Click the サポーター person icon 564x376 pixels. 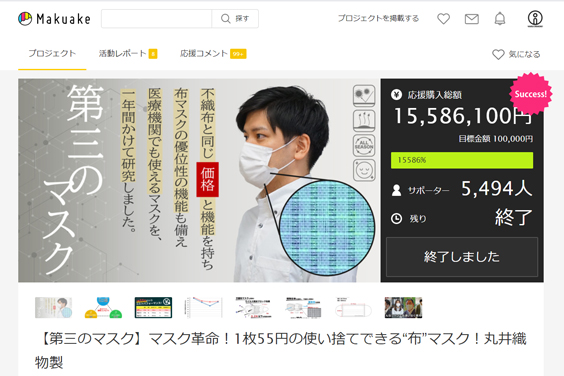[396, 190]
